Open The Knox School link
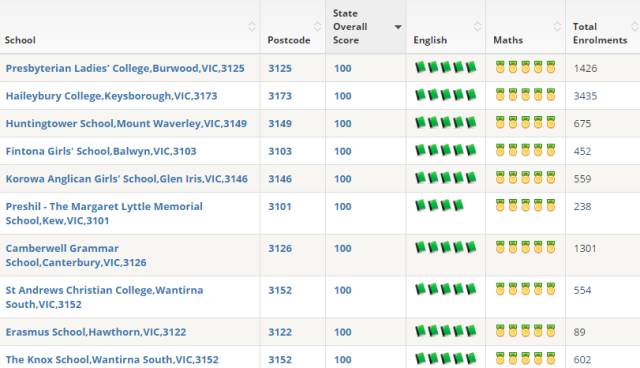This screenshot has height=368, width=640. point(112,359)
